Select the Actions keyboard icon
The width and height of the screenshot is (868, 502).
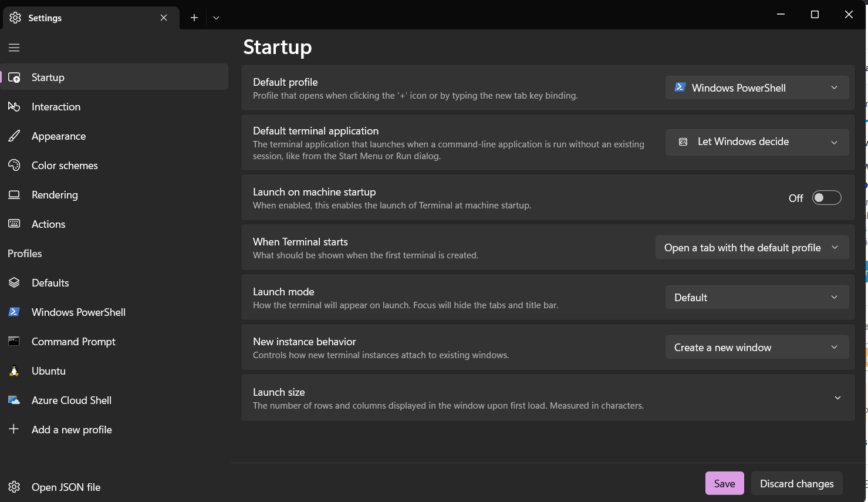coord(13,224)
